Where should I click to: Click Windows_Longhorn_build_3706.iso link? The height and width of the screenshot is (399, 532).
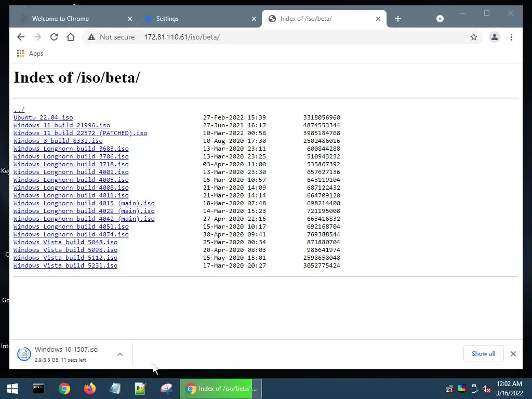(x=71, y=156)
